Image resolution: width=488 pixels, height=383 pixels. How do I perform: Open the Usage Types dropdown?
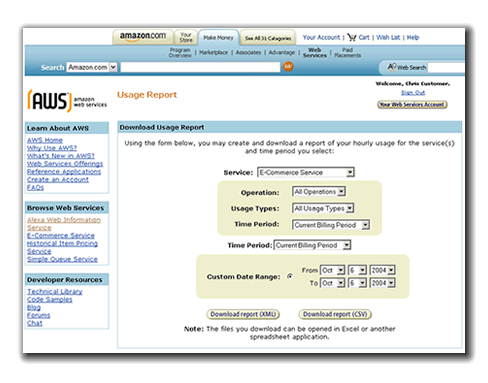tap(323, 208)
